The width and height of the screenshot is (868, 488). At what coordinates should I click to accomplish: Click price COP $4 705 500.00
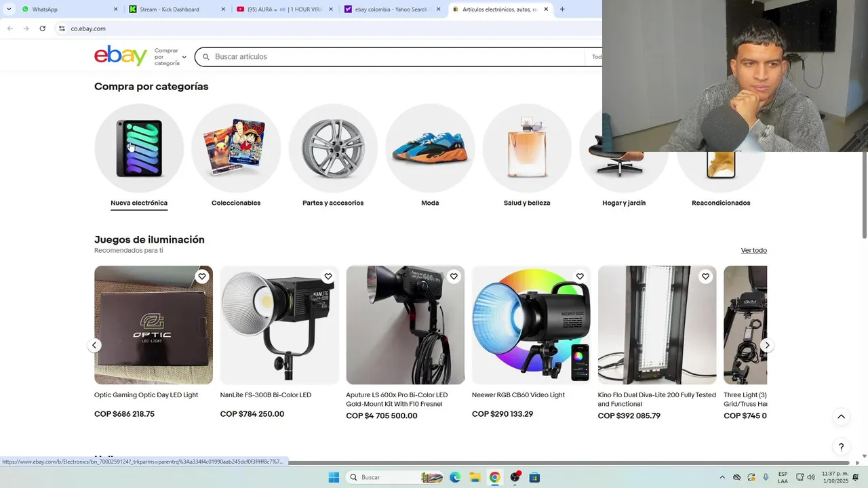pos(382,416)
